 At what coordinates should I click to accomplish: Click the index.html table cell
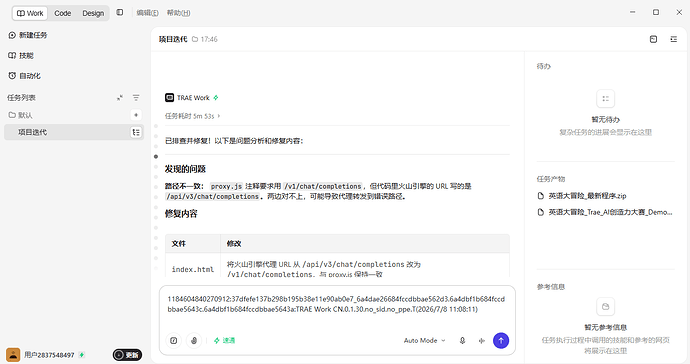coord(193,269)
